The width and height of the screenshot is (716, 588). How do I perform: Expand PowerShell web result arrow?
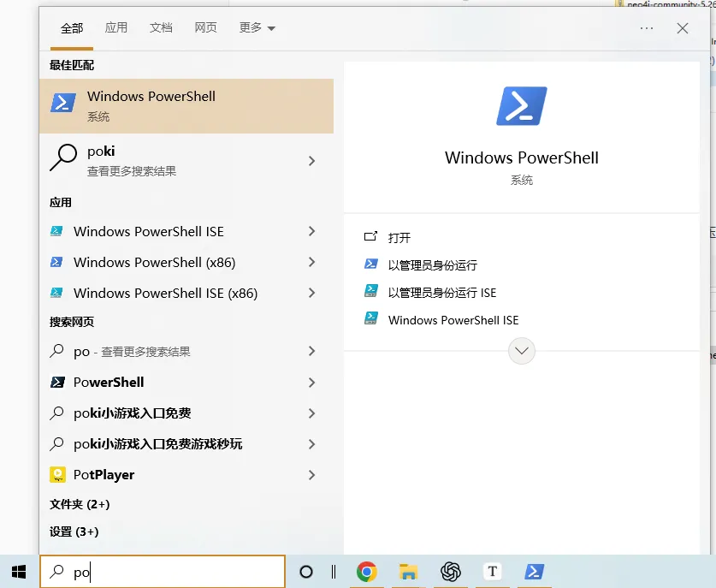click(311, 383)
